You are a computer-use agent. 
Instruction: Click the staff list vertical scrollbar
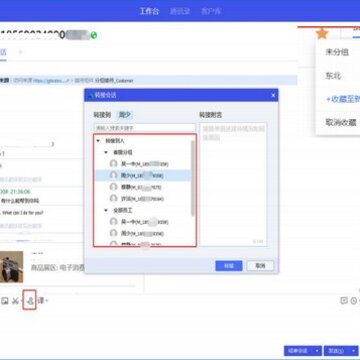point(193,178)
